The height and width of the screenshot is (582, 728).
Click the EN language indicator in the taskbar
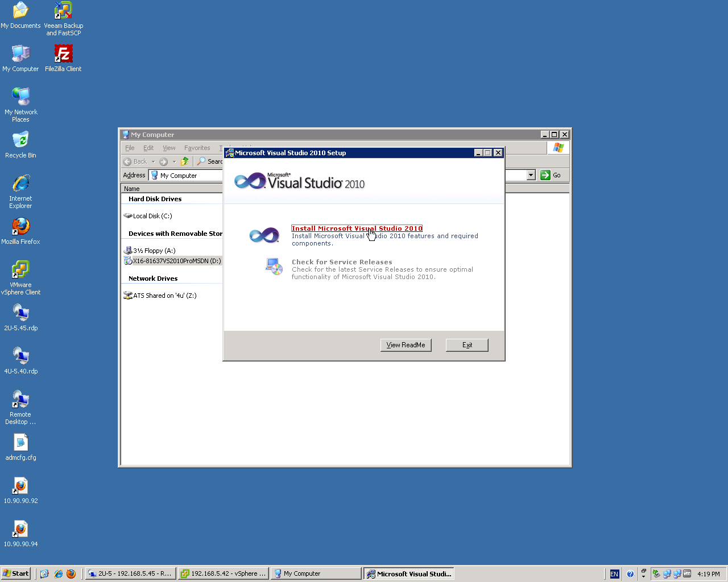(614, 574)
